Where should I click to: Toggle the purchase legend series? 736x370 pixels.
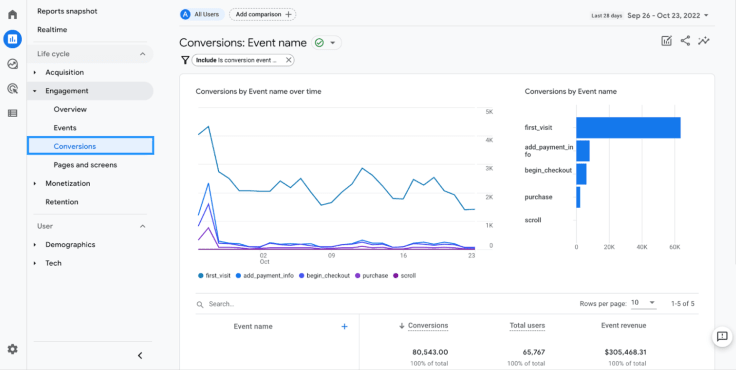click(371, 276)
